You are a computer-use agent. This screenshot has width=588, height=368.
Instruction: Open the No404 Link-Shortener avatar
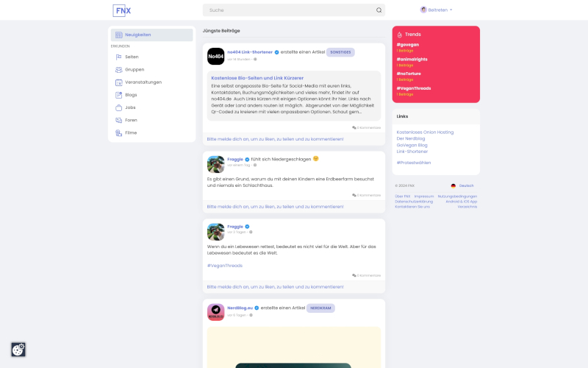[215, 57]
